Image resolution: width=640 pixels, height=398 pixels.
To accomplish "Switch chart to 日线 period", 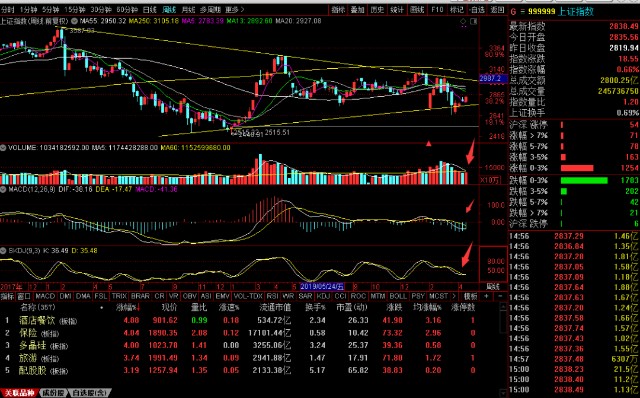I will [x=149, y=9].
